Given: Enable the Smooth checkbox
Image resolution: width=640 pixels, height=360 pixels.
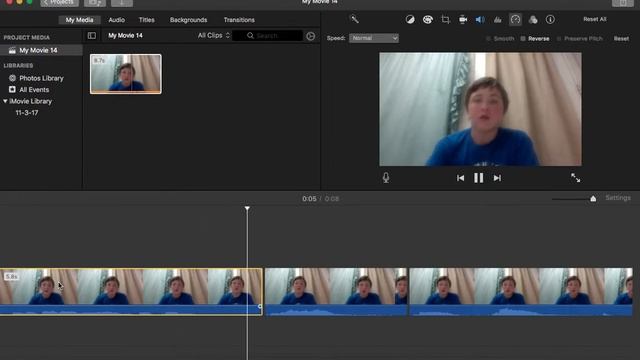Looking at the screenshot, I should tap(488, 39).
